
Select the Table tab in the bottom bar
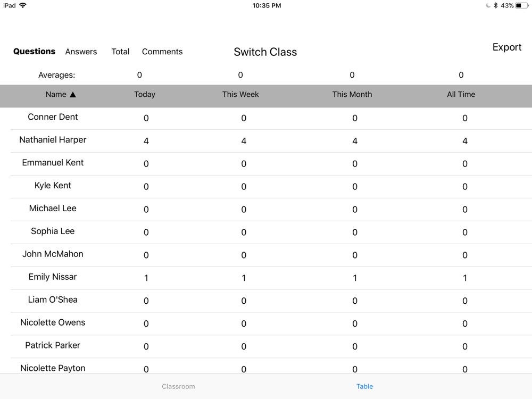tap(365, 386)
